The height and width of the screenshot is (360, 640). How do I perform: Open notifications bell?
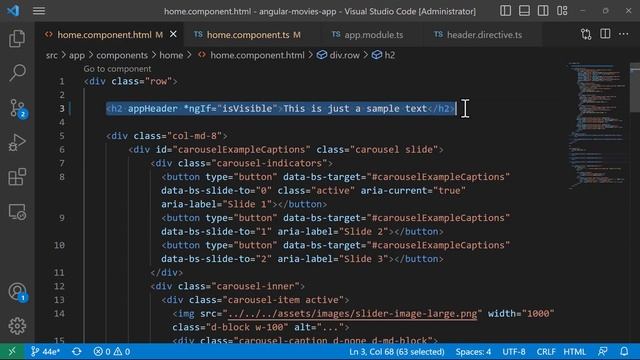pyautogui.click(x=624, y=351)
